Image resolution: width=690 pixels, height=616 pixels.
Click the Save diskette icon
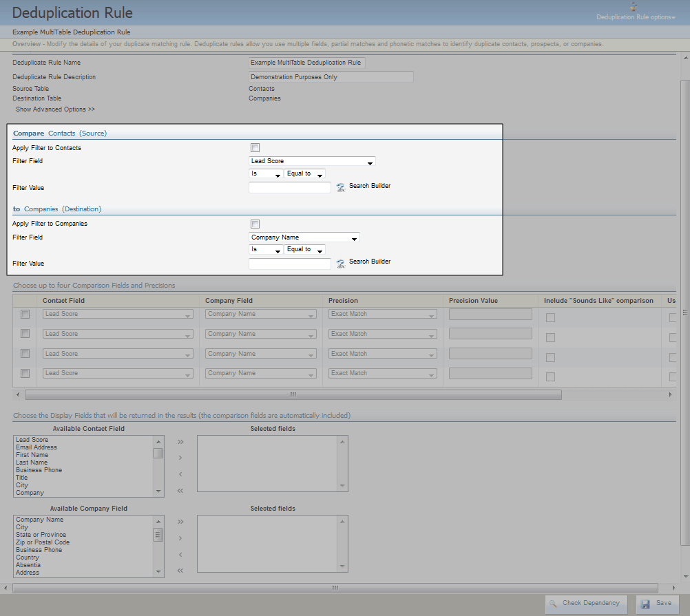tap(646, 603)
